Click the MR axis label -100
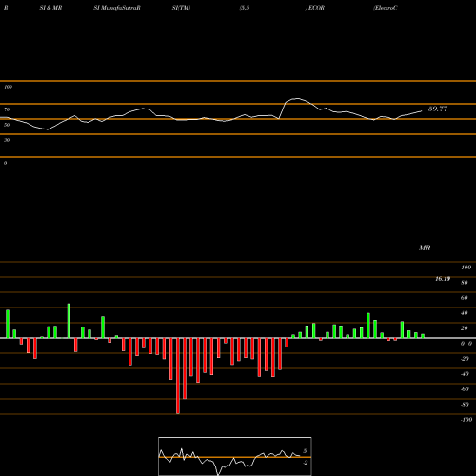Viewport: 476px width, 476px height. 466,420
